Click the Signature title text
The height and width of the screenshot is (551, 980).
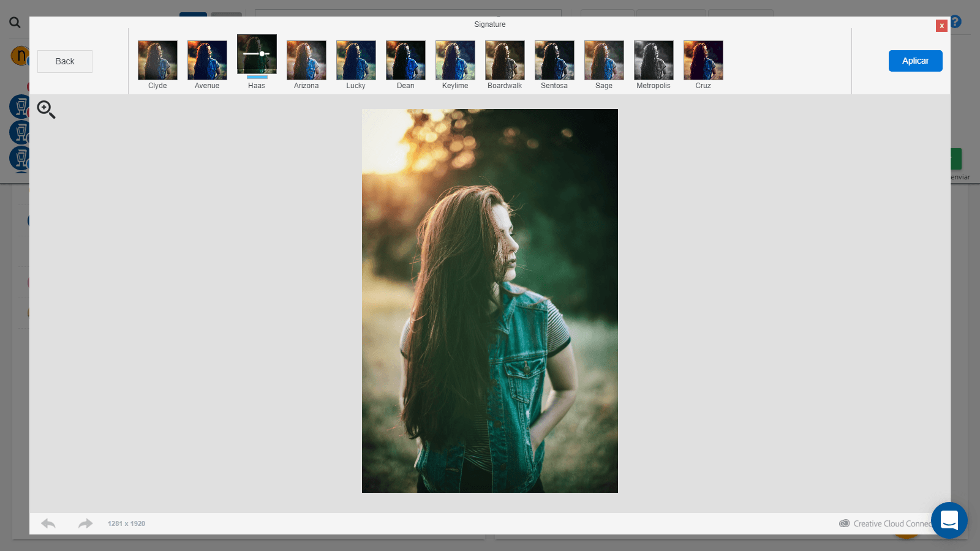coord(490,24)
